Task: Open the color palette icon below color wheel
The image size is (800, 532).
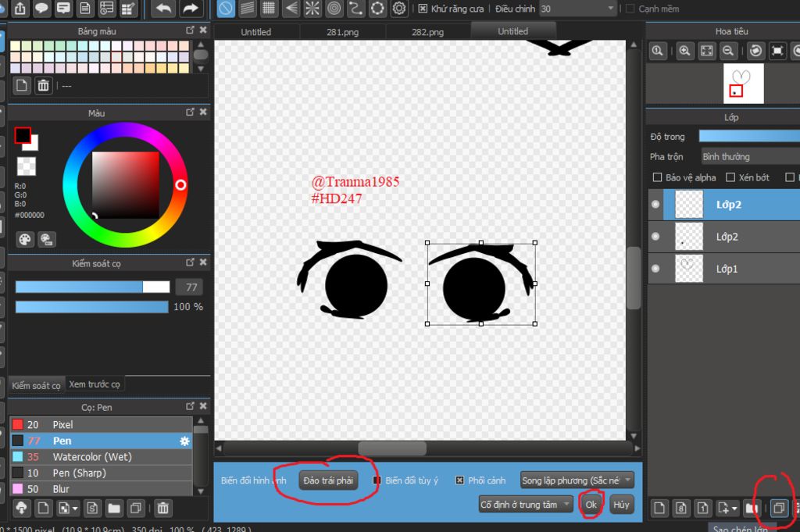Action: [25, 239]
